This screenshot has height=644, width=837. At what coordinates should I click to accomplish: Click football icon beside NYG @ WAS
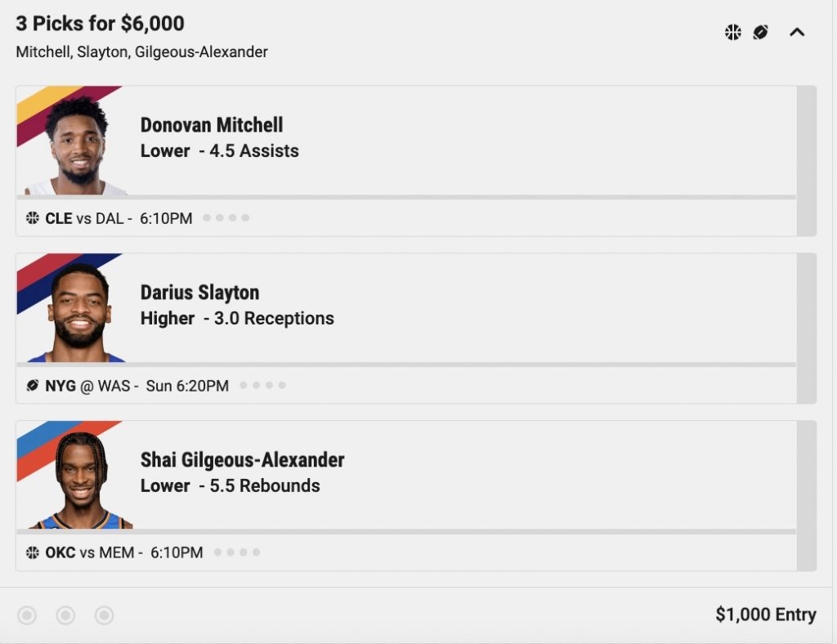[x=33, y=385]
